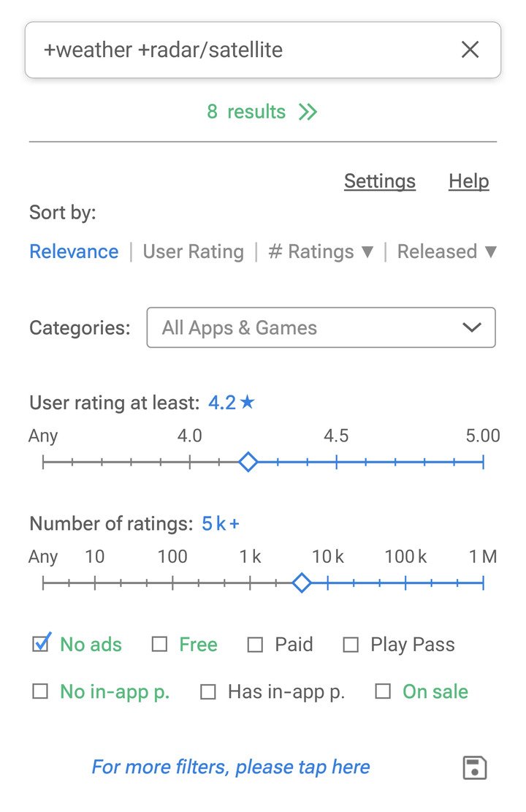
Task: Check the On sale filter
Action: [x=383, y=691]
